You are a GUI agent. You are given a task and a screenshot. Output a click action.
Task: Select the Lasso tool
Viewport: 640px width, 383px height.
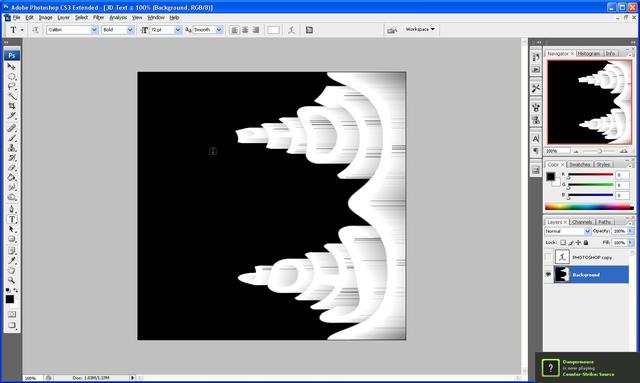[12, 86]
